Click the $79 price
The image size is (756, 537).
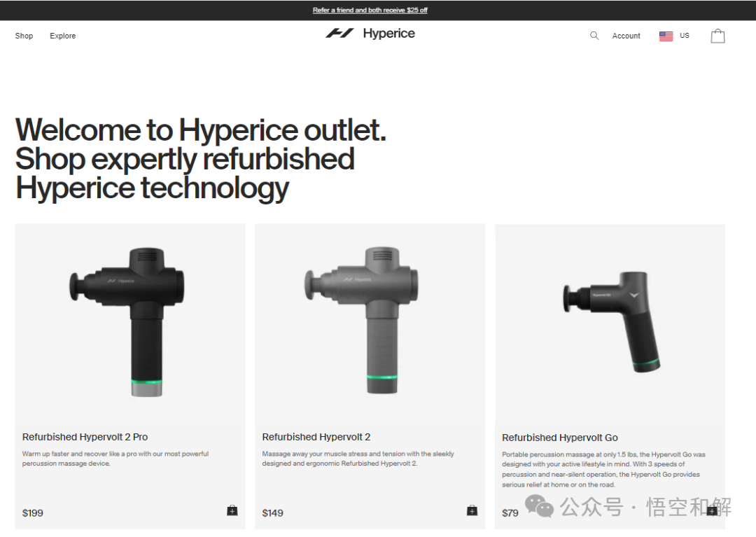[x=510, y=513]
